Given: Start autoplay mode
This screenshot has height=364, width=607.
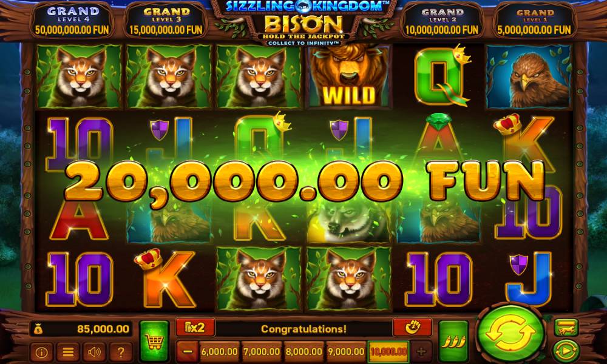Looking at the screenshot, I should [x=566, y=351].
